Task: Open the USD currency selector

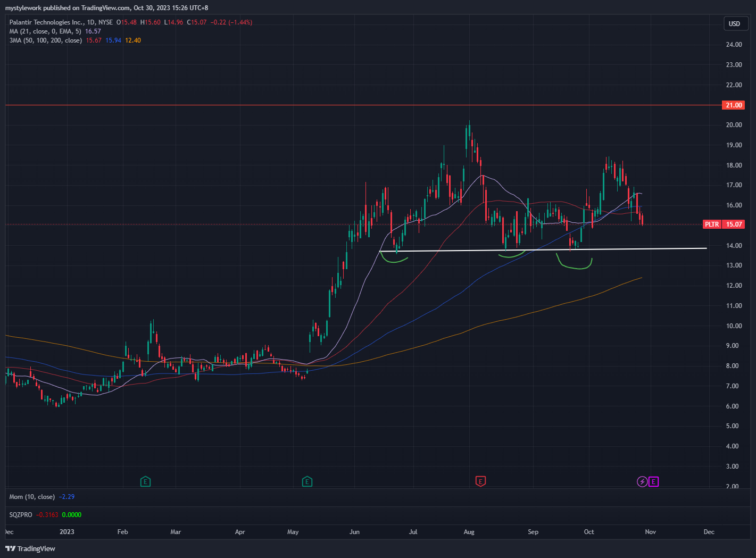Action: point(735,23)
